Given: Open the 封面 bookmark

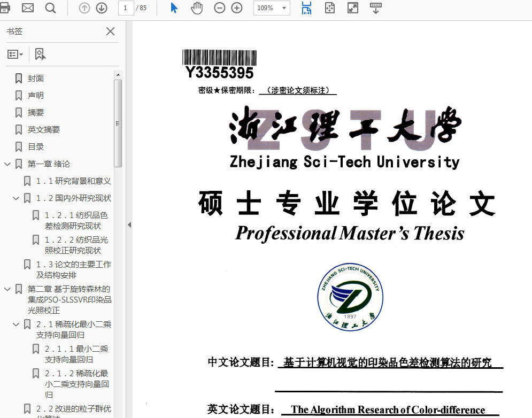Looking at the screenshot, I should click(x=36, y=79).
